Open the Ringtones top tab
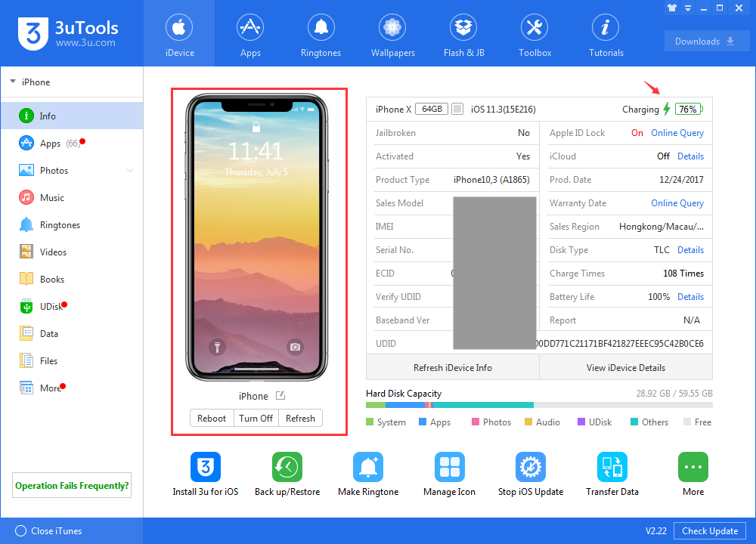This screenshot has height=544, width=756. click(x=321, y=34)
